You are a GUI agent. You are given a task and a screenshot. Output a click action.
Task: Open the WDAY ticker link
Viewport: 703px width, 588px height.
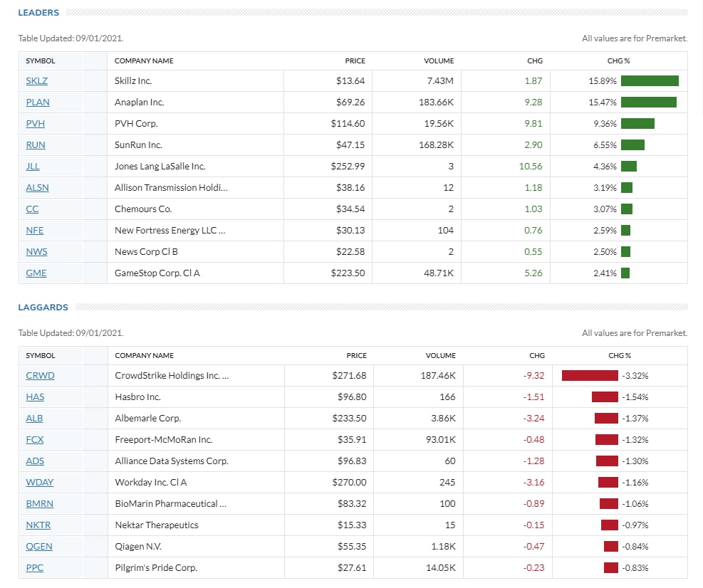coord(39,482)
